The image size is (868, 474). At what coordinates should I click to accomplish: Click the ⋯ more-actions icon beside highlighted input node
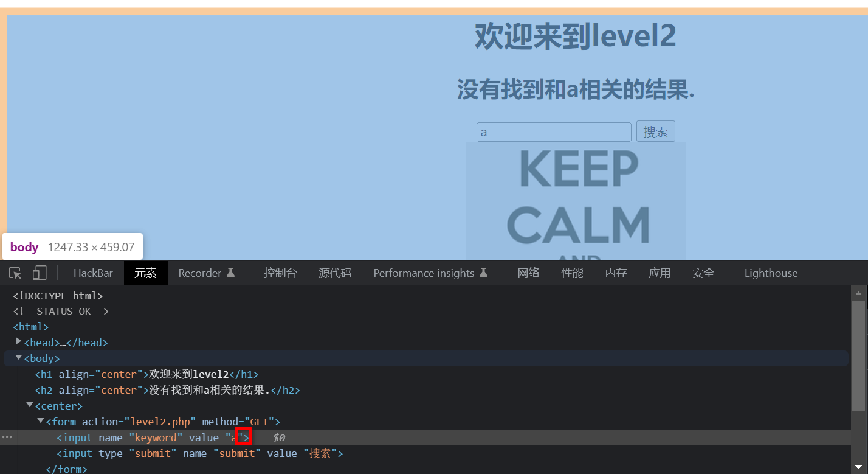(x=7, y=437)
